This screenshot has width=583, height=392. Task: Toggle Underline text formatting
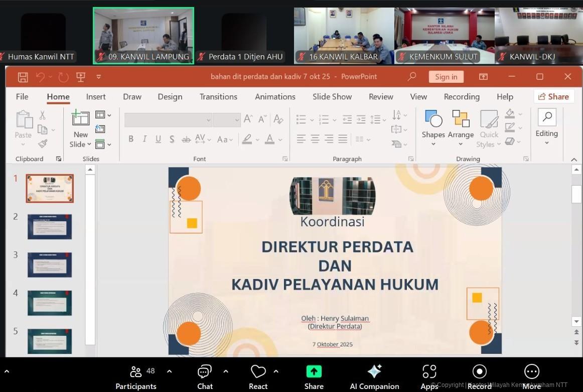(x=158, y=139)
